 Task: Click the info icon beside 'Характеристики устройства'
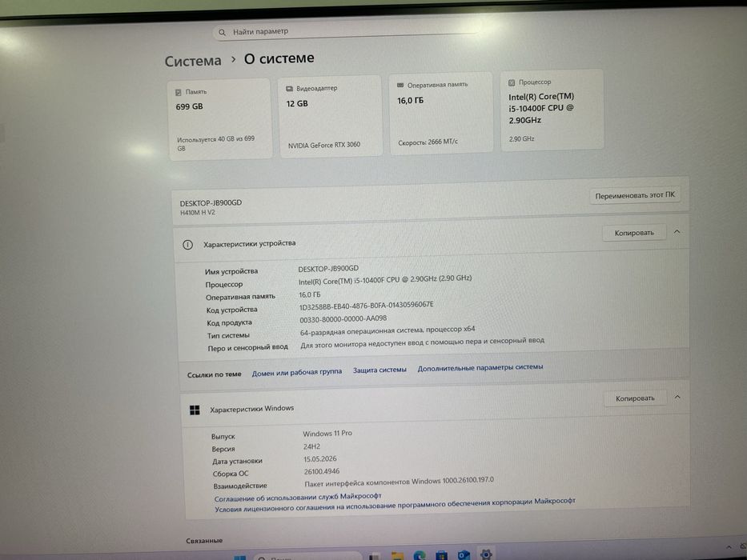187,245
